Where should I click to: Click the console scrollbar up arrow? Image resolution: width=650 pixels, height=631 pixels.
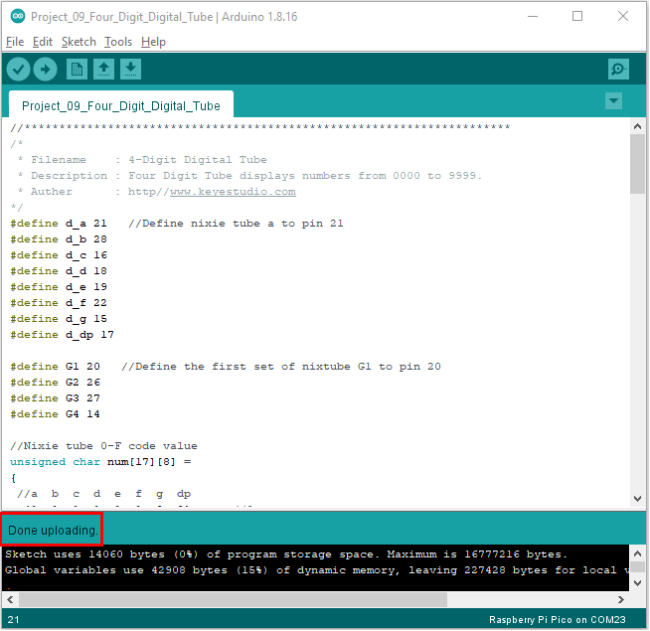[x=638, y=553]
